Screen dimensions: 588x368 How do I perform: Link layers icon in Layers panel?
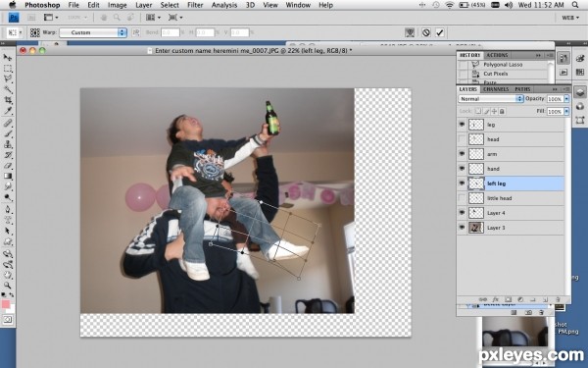point(483,299)
